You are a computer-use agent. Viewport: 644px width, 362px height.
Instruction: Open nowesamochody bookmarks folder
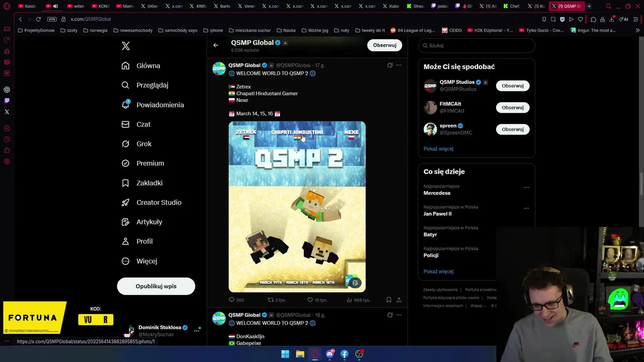[x=133, y=30]
